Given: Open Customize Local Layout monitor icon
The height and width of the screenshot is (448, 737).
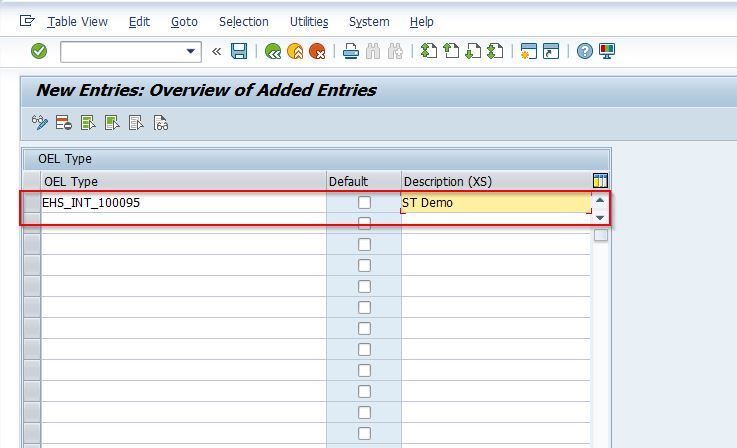Looking at the screenshot, I should click(607, 51).
